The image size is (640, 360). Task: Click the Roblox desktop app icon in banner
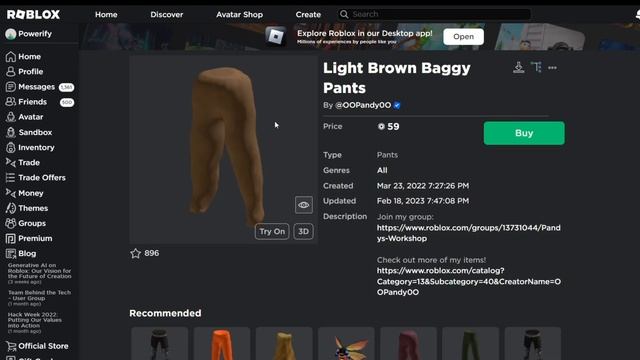point(276,37)
